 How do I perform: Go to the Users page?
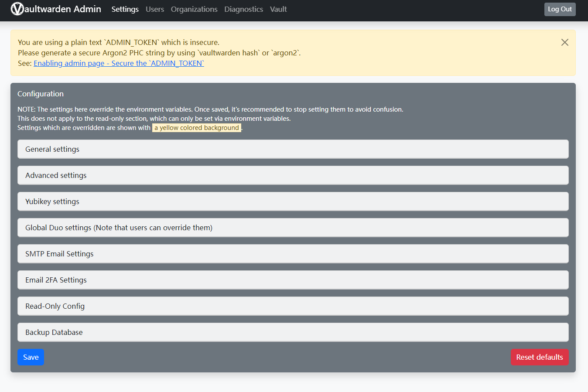click(154, 9)
